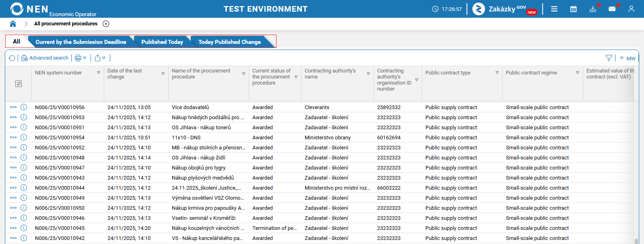
Task: Show info for N006/25/V00010946
Action: tap(24, 218)
